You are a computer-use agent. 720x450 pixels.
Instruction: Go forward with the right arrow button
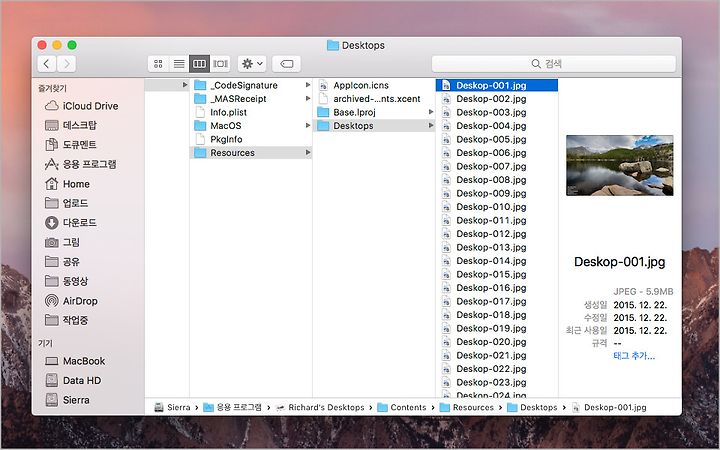67,64
